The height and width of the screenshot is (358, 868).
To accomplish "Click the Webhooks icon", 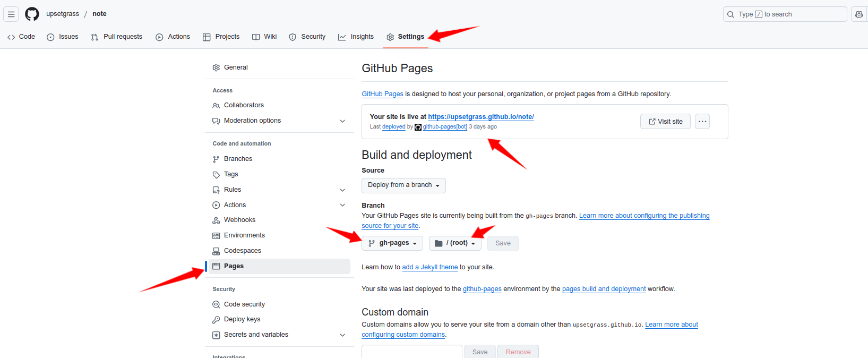I will (x=216, y=220).
